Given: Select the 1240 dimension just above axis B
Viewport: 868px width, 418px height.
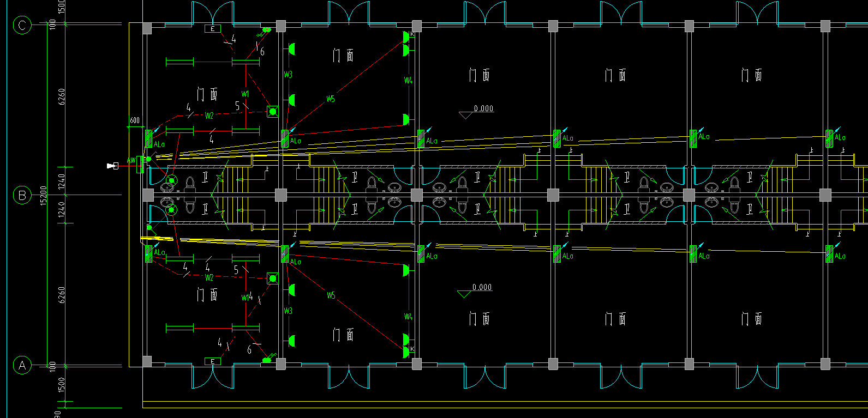Looking at the screenshot, I should coord(62,181).
